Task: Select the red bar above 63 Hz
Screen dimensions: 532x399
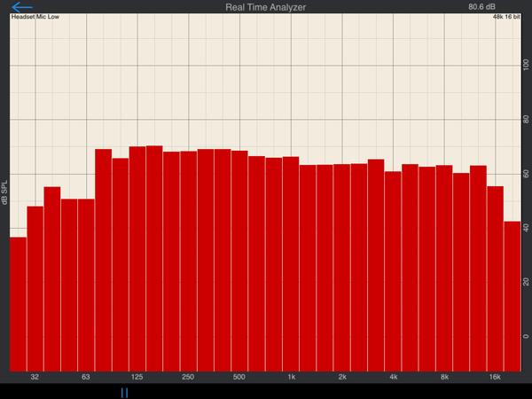Action: click(x=86, y=286)
